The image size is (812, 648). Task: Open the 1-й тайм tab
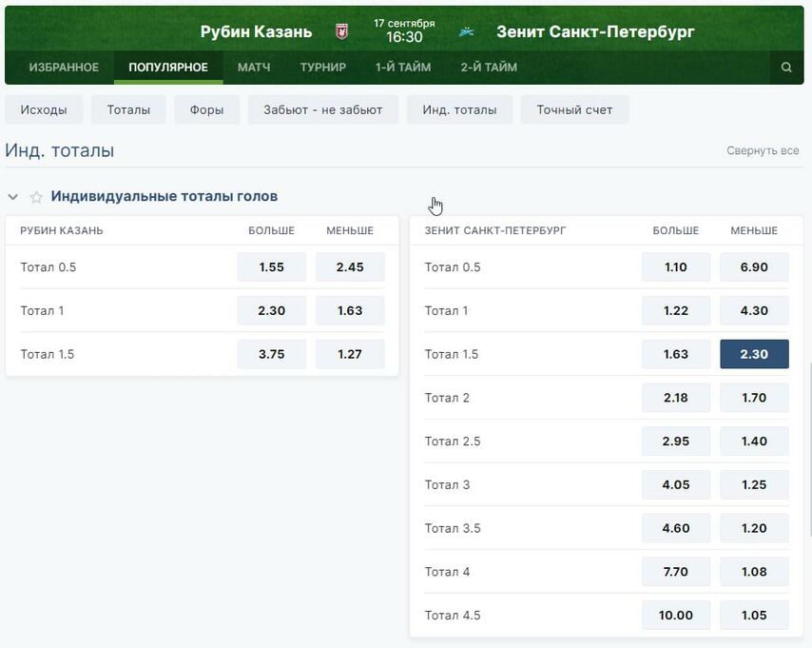[403, 68]
